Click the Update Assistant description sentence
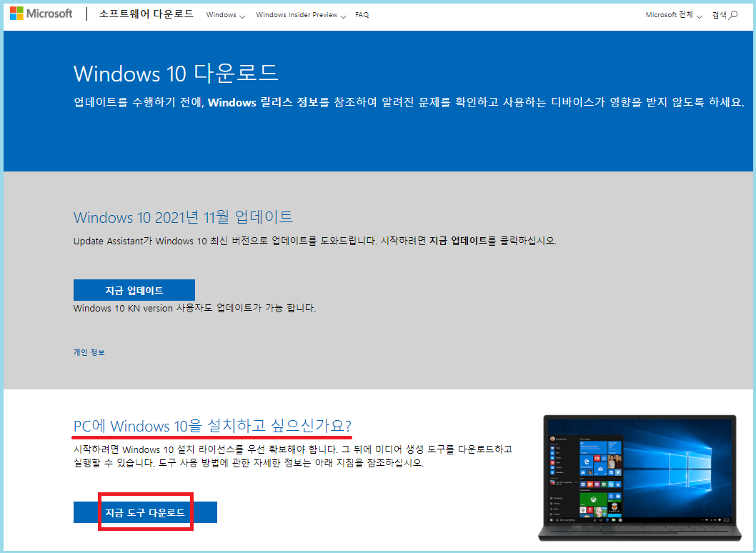756x553 pixels. click(315, 241)
